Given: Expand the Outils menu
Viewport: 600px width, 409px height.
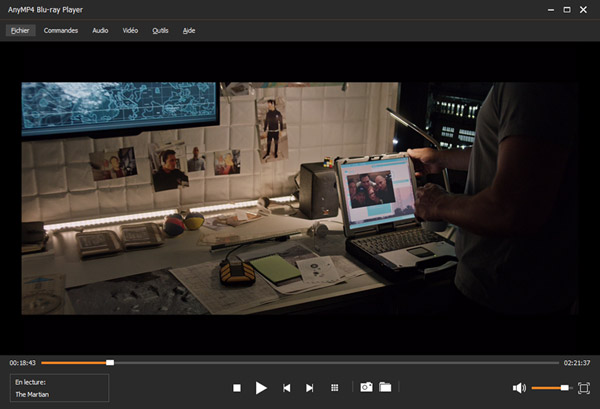Looking at the screenshot, I should [x=160, y=30].
